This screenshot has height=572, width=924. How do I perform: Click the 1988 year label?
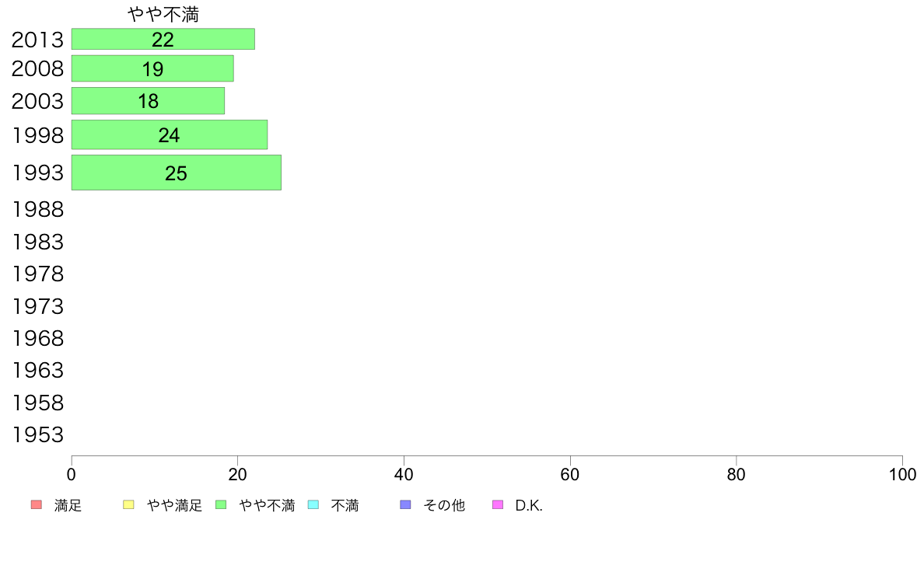[x=37, y=210]
